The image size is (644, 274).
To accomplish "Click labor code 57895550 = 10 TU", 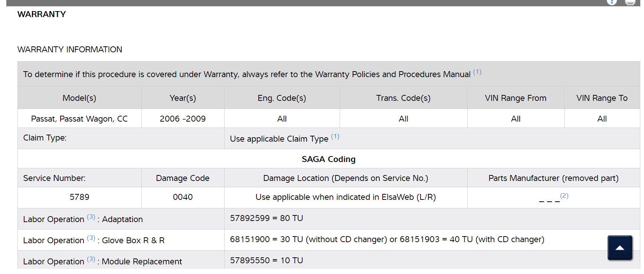I will click(x=267, y=261).
